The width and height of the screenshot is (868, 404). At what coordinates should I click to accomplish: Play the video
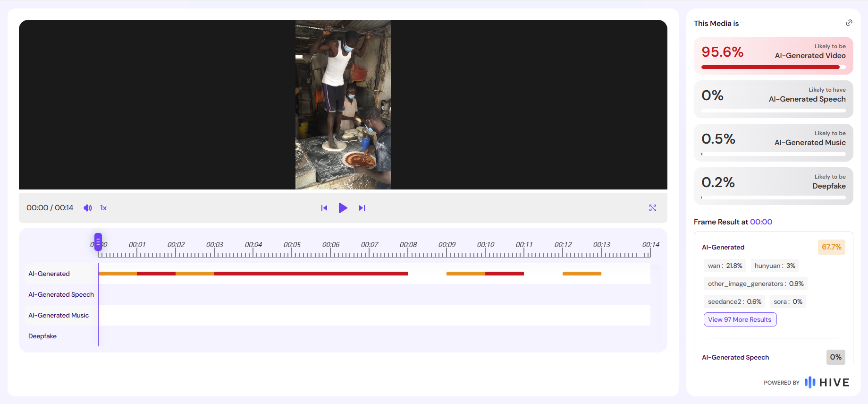(343, 208)
